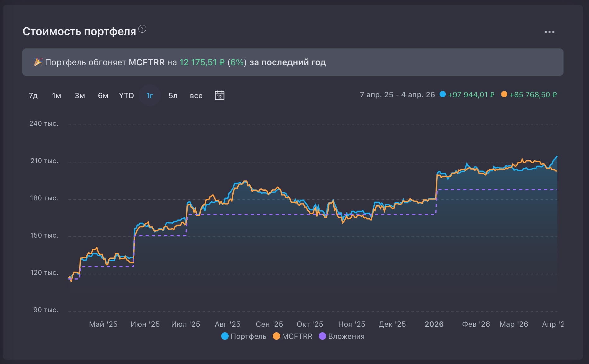Select the active 1г period button
This screenshot has width=589, height=364.
[149, 96]
